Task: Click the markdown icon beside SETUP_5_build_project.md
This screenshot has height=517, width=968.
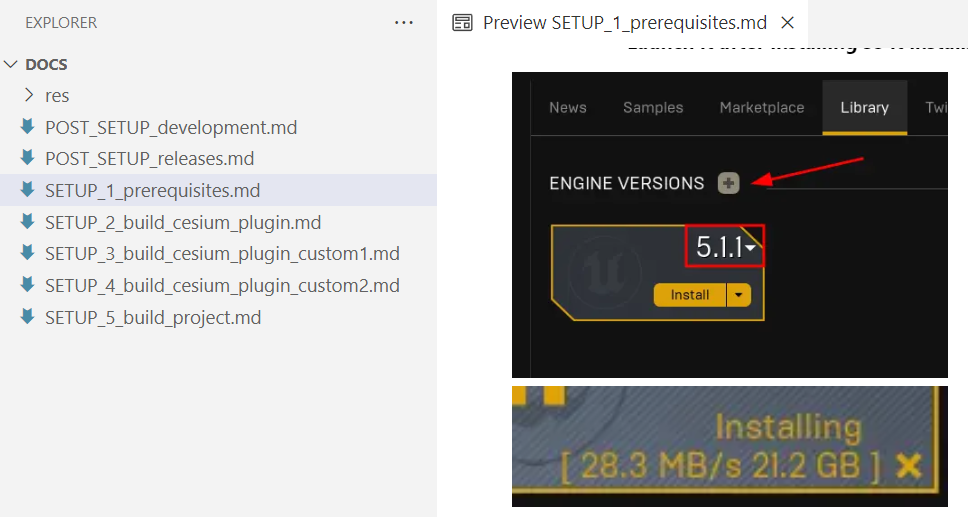Action: click(x=27, y=317)
